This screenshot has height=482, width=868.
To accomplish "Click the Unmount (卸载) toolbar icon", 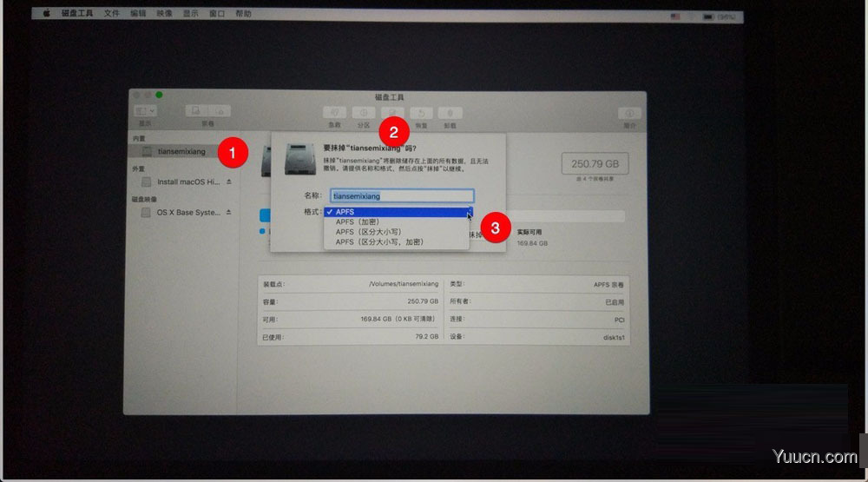I will [450, 113].
